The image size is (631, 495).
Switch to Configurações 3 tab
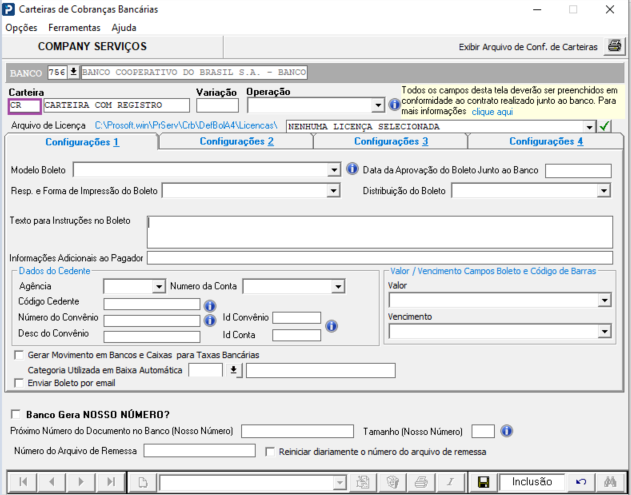pyautogui.click(x=391, y=141)
